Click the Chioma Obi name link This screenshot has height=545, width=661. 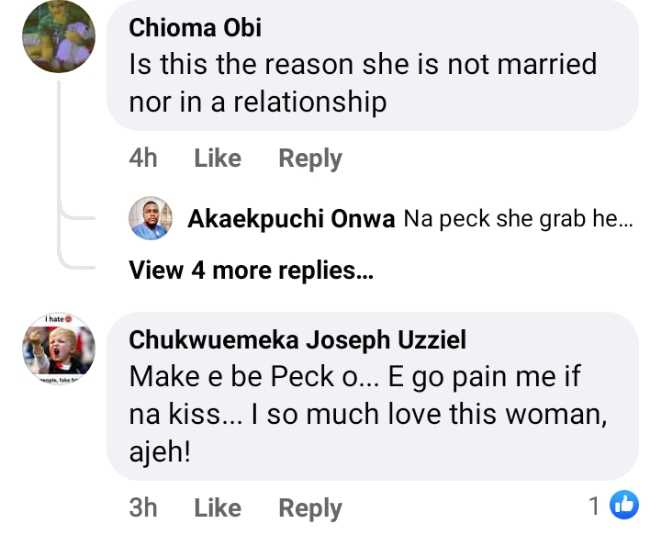pos(193,28)
